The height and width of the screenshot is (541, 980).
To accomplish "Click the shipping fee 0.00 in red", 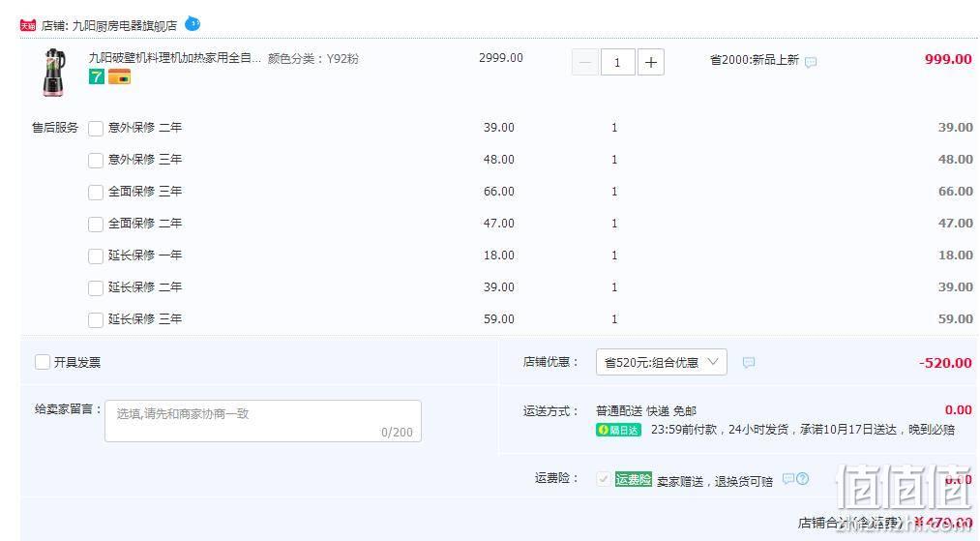I will tap(958, 410).
